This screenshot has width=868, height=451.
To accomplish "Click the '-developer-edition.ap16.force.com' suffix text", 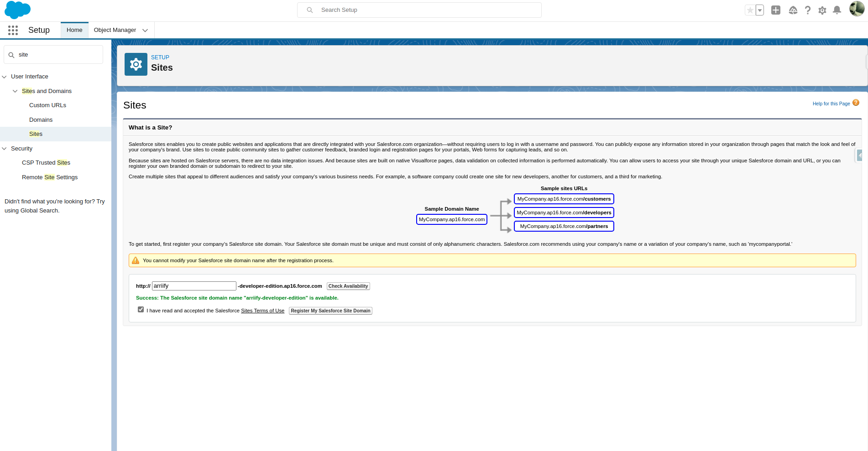I will 280,286.
